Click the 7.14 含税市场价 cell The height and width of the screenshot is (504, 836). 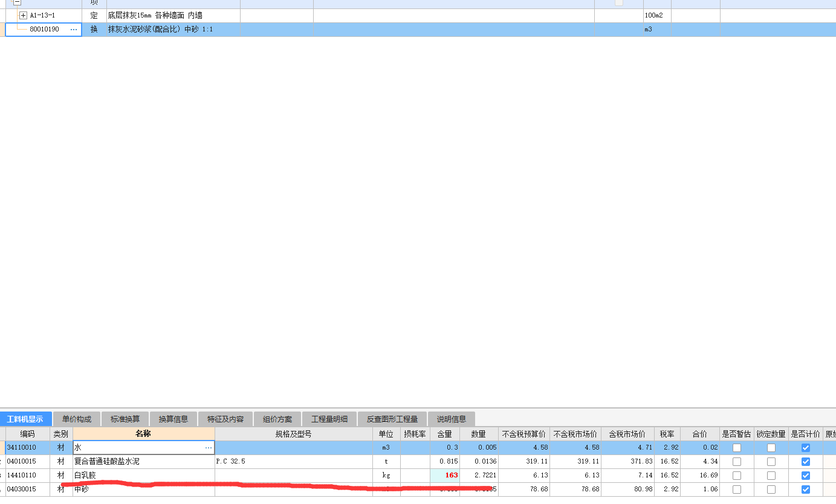627,476
